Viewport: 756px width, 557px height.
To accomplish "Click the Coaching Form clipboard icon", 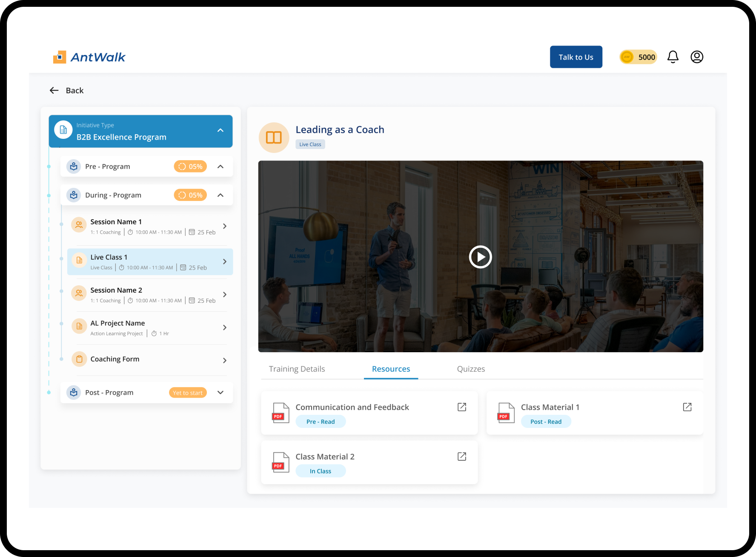I will point(79,359).
